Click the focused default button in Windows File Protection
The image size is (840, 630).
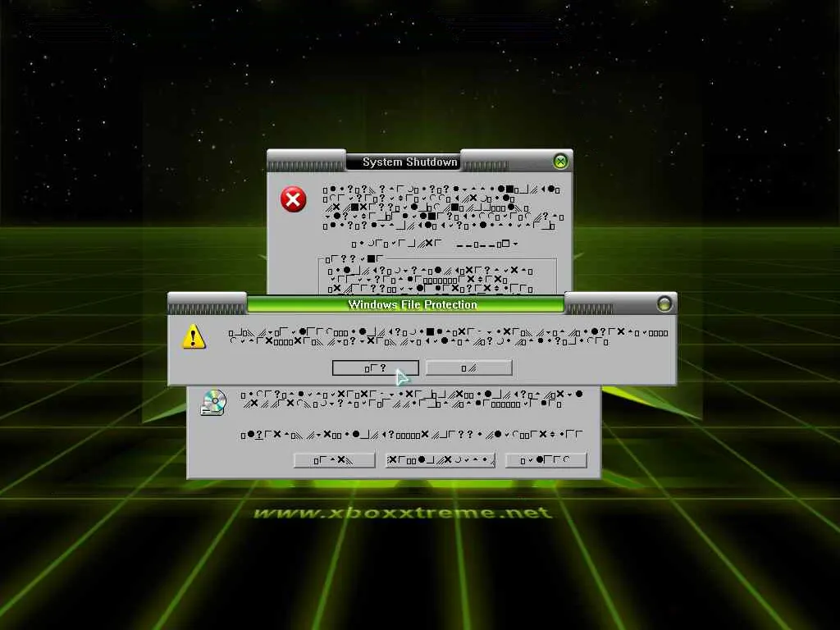click(x=375, y=368)
